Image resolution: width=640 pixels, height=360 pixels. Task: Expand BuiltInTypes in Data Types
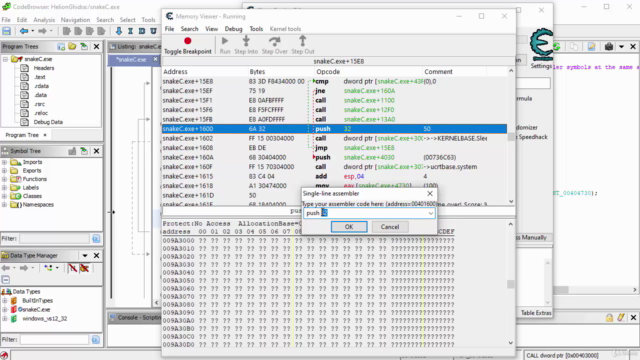pyautogui.click(x=5, y=301)
